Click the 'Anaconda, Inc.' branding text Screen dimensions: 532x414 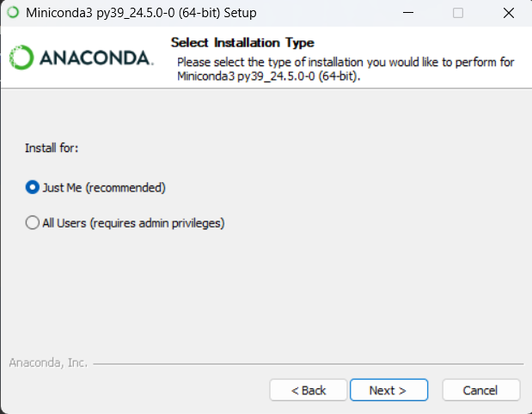click(x=48, y=362)
